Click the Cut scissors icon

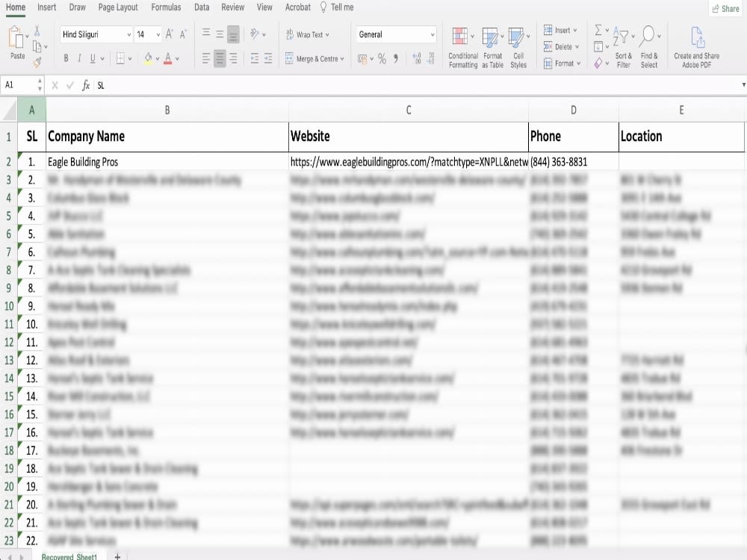tap(37, 31)
